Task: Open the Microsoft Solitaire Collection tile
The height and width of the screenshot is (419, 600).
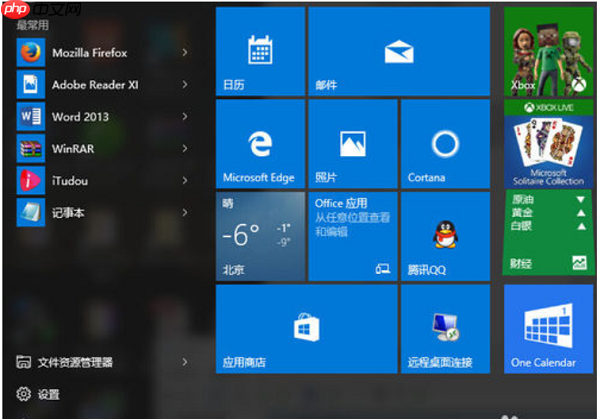Action: (x=549, y=144)
